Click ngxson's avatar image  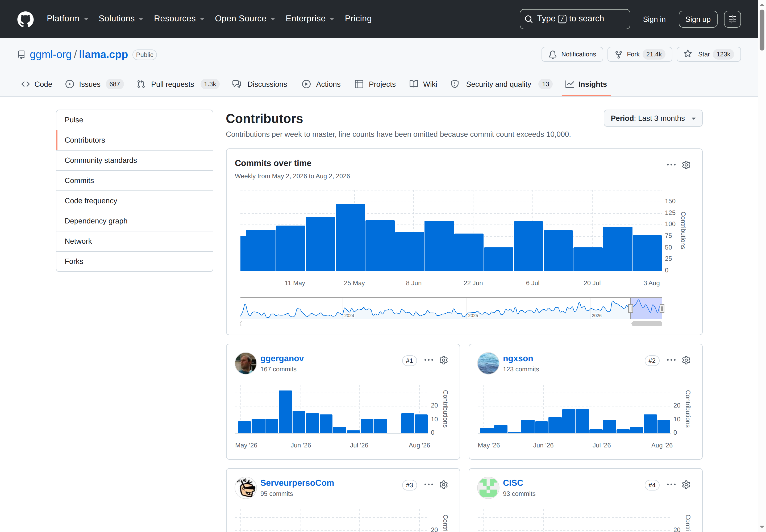point(488,363)
